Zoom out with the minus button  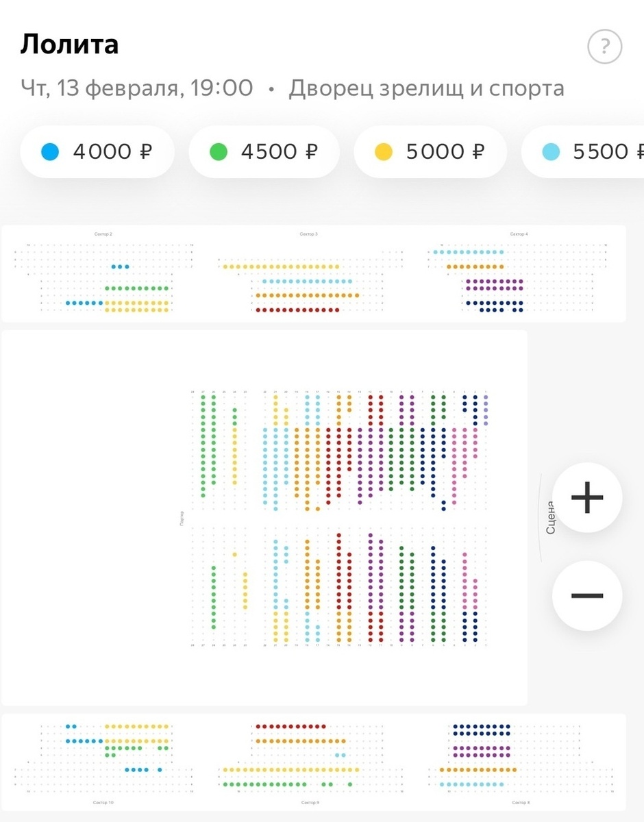(587, 595)
